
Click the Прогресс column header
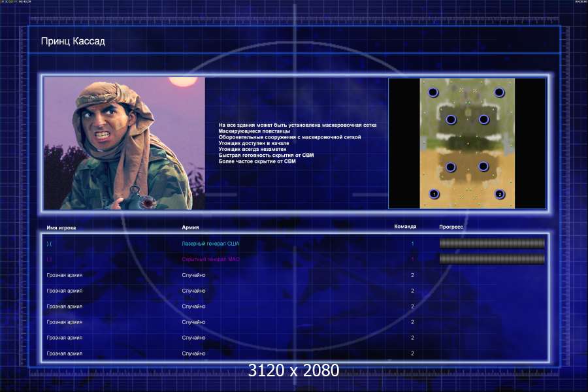pyautogui.click(x=451, y=227)
